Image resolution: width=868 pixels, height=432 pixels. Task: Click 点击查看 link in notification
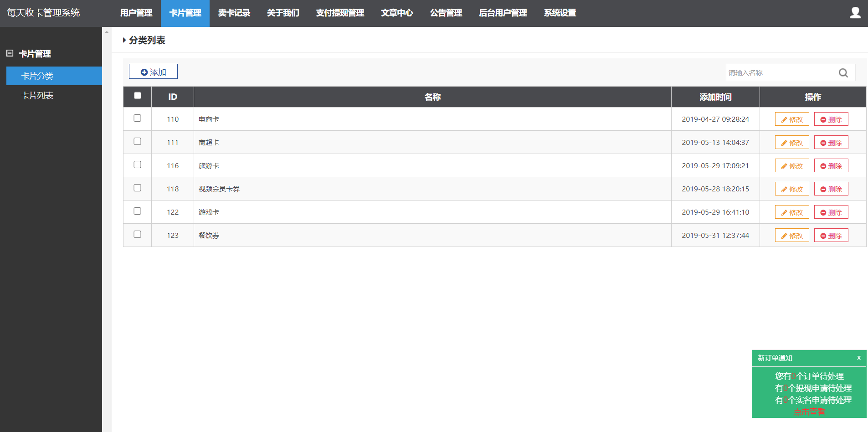tap(809, 412)
